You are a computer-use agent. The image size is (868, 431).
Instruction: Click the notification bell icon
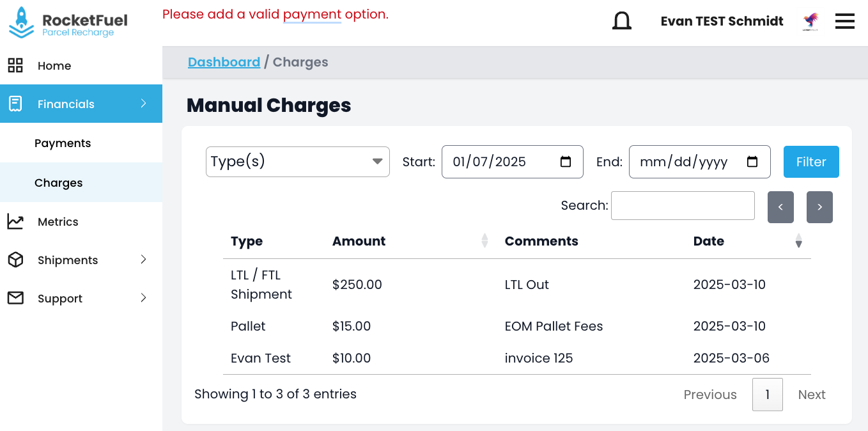pos(621,21)
